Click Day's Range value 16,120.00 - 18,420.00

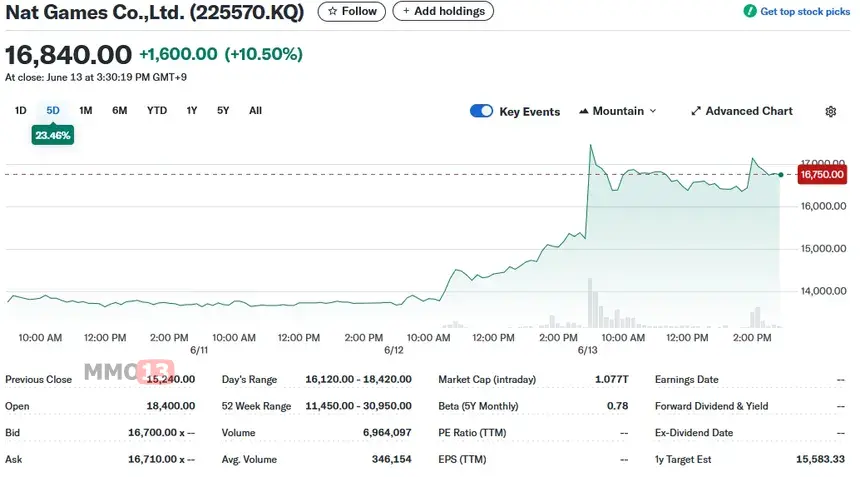point(358,379)
